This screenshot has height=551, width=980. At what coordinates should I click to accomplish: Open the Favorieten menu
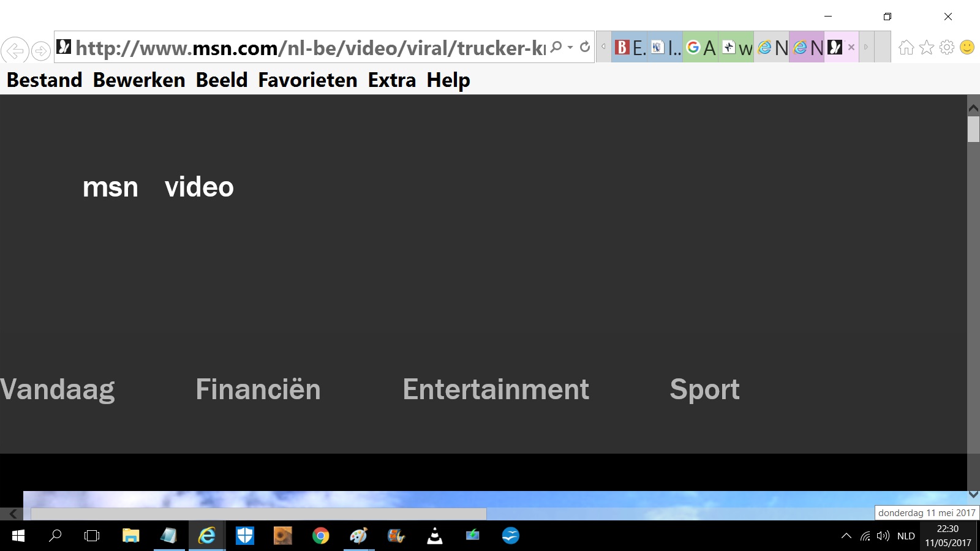pos(307,80)
